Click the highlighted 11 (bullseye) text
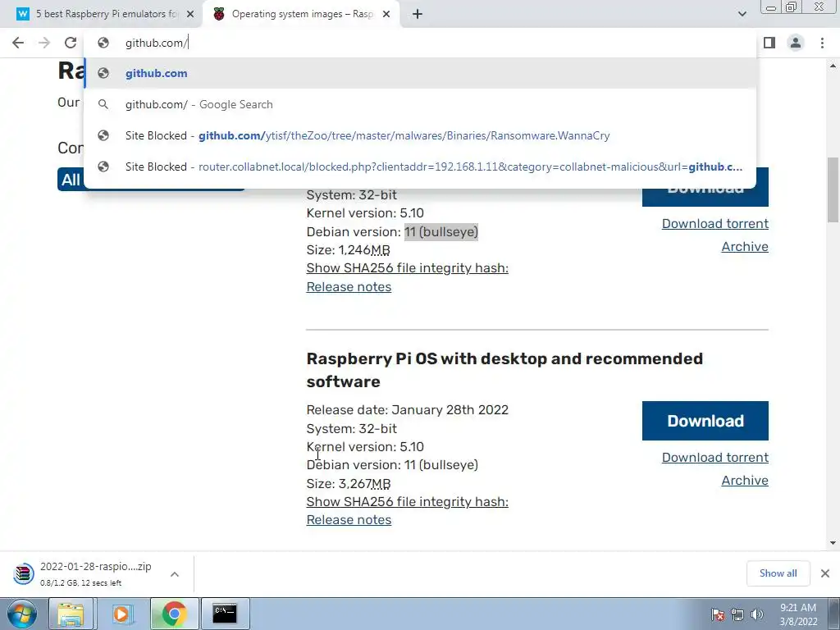The width and height of the screenshot is (840, 630). pyautogui.click(x=441, y=231)
